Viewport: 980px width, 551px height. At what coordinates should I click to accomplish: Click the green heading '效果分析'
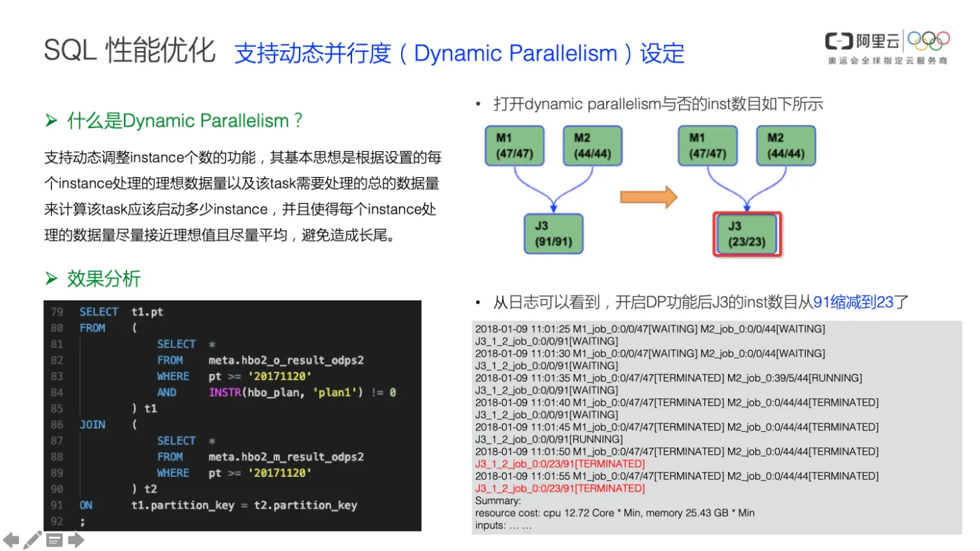[104, 279]
